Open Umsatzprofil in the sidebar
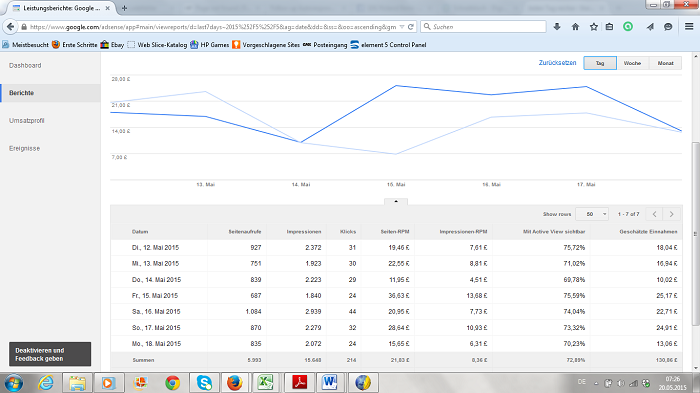The image size is (700, 393). [26, 121]
